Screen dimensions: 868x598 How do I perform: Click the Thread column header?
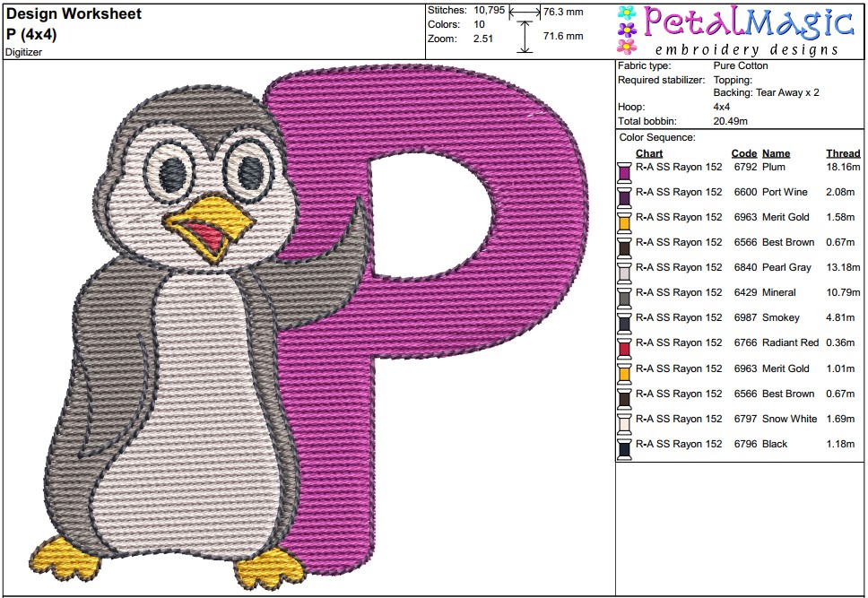(x=843, y=153)
